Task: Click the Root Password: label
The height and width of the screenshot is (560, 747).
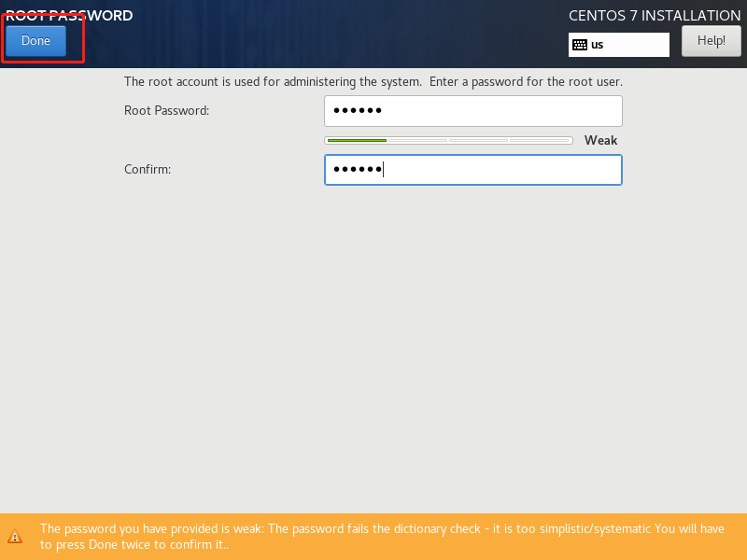Action: pos(167,110)
